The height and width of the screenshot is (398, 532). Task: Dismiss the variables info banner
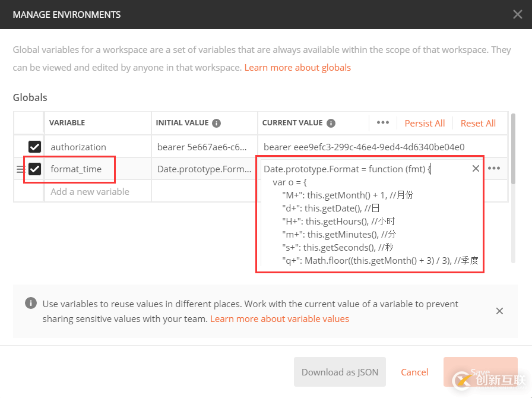[499, 311]
